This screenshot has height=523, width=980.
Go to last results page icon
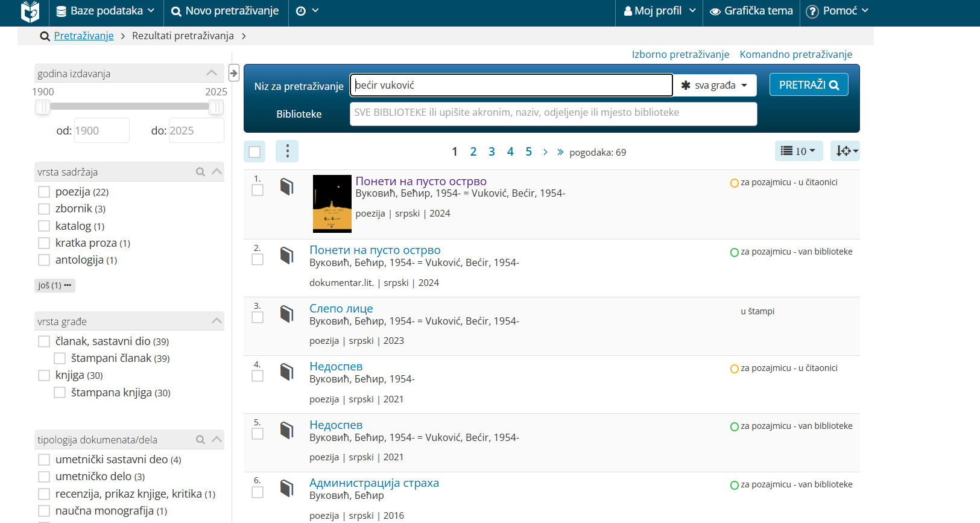click(560, 152)
